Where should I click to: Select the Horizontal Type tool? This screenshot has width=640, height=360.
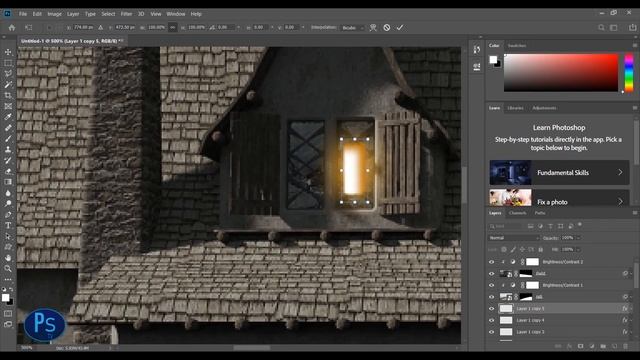click(x=8, y=225)
